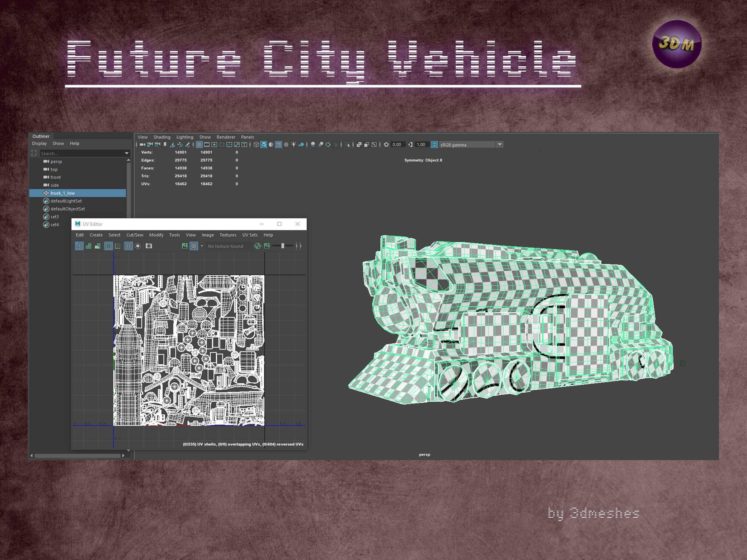Click the Isolate Select icon in viewport toolbar
The width and height of the screenshot is (747, 560).
click(x=347, y=144)
